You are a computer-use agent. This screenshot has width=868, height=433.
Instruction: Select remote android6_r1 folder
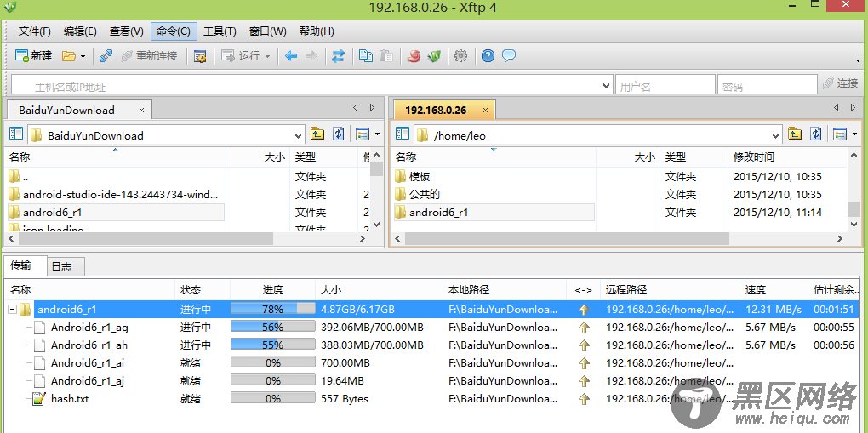494,212
